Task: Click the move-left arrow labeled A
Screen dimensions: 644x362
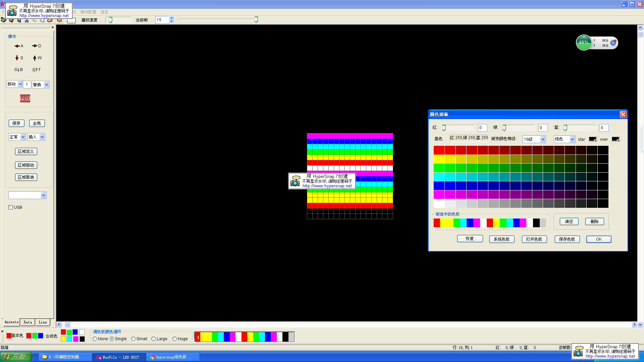Action: pos(19,46)
